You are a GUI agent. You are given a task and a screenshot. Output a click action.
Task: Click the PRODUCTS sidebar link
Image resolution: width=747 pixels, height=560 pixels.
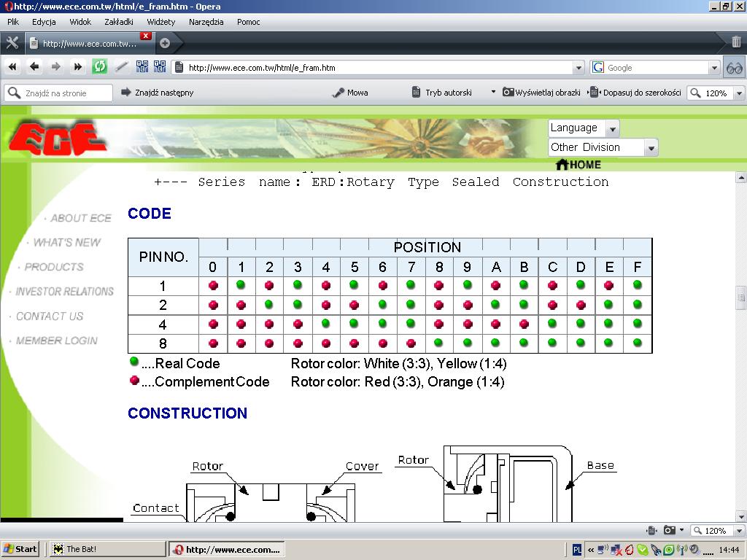point(54,267)
